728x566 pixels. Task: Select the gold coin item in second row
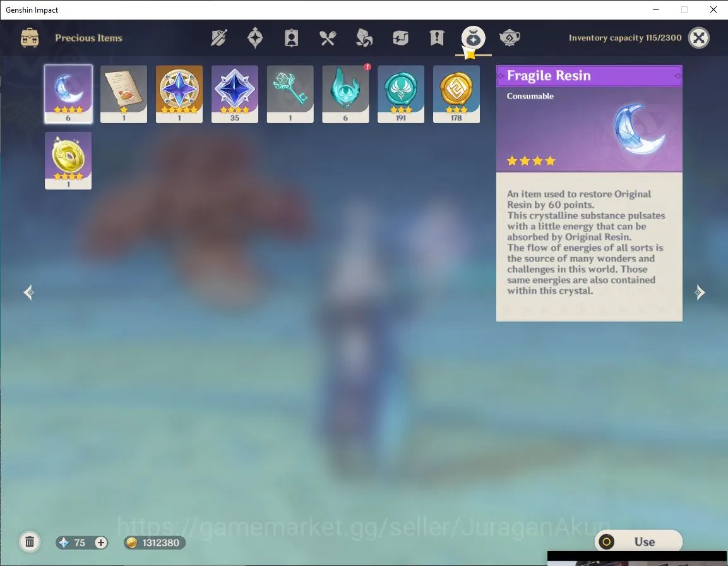coord(68,160)
